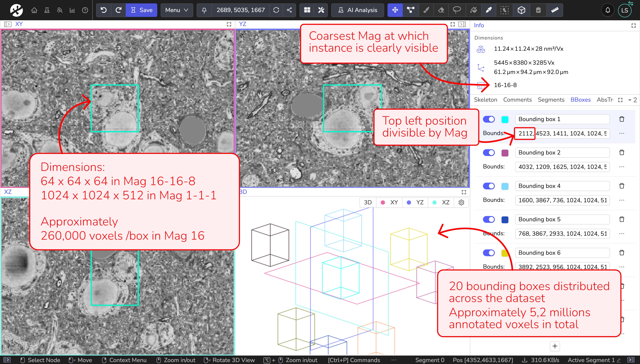Delete Bounding box 2 with trash icon
640x364 pixels.
[x=621, y=152]
